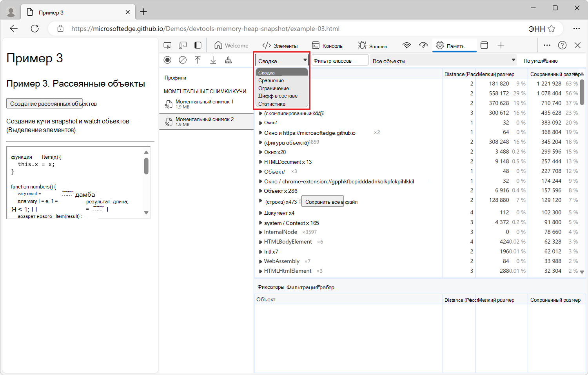Screen dimensions: 588x375
Task: Expand the HTMLDocument x 13 row
Action: point(261,162)
